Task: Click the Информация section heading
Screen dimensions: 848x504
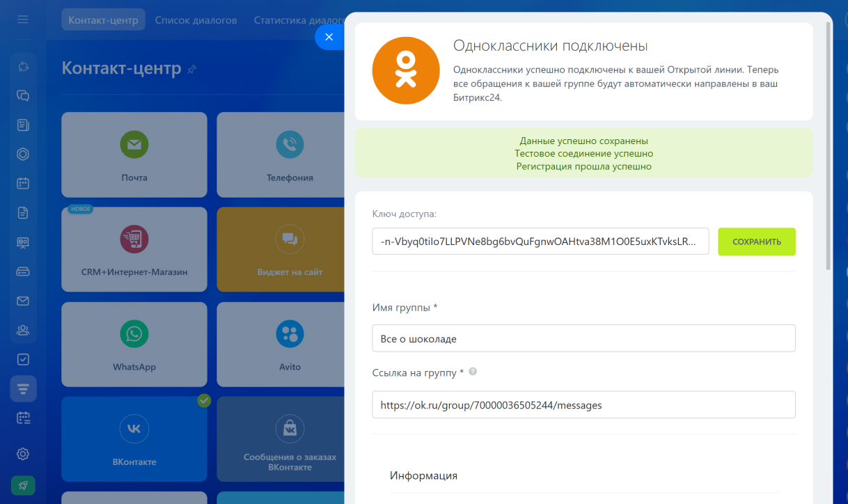Action: (x=423, y=475)
